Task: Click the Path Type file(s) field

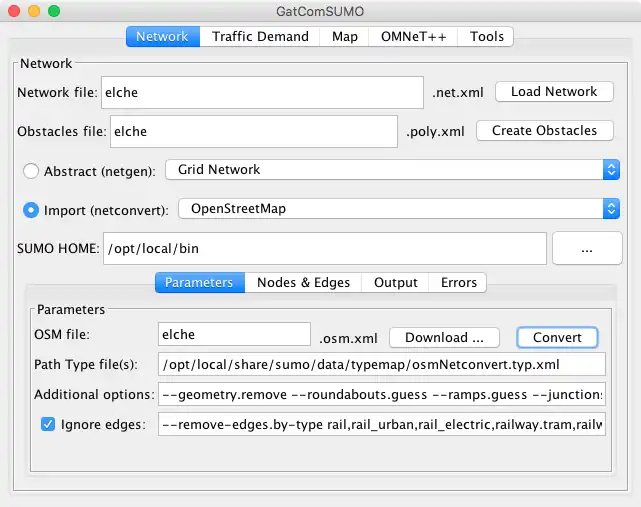Action: 382,364
